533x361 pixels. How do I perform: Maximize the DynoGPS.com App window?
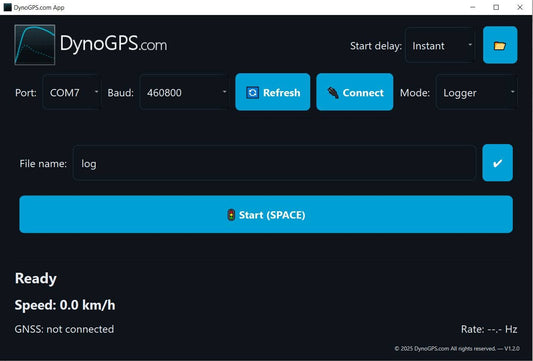pyautogui.click(x=496, y=7)
